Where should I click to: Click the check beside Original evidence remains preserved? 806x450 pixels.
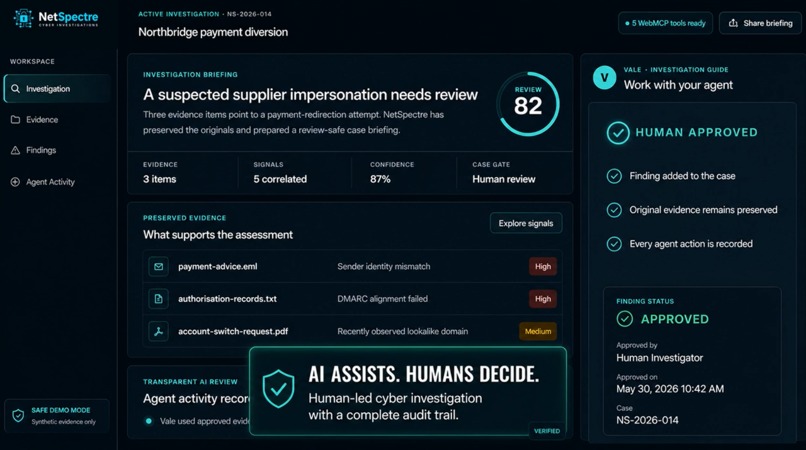click(614, 210)
